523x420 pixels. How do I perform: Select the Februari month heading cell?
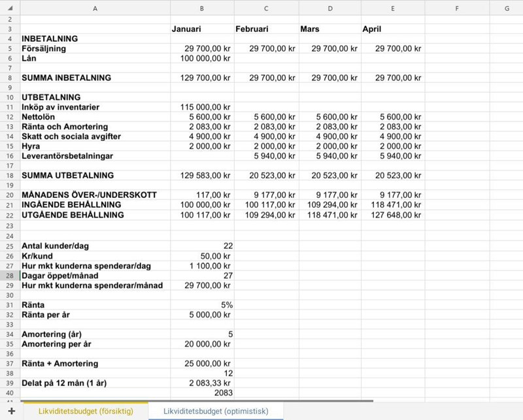pyautogui.click(x=266, y=29)
